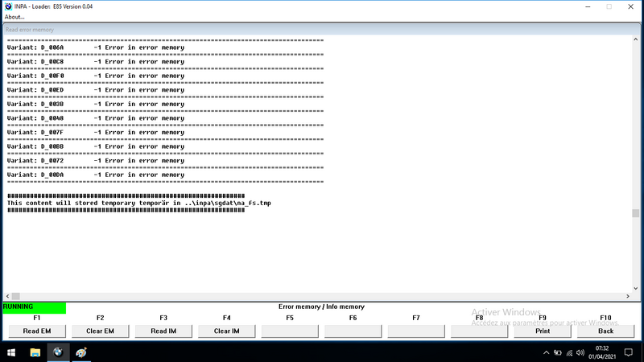Click 'Variant: D_0048' line

[x=95, y=118]
